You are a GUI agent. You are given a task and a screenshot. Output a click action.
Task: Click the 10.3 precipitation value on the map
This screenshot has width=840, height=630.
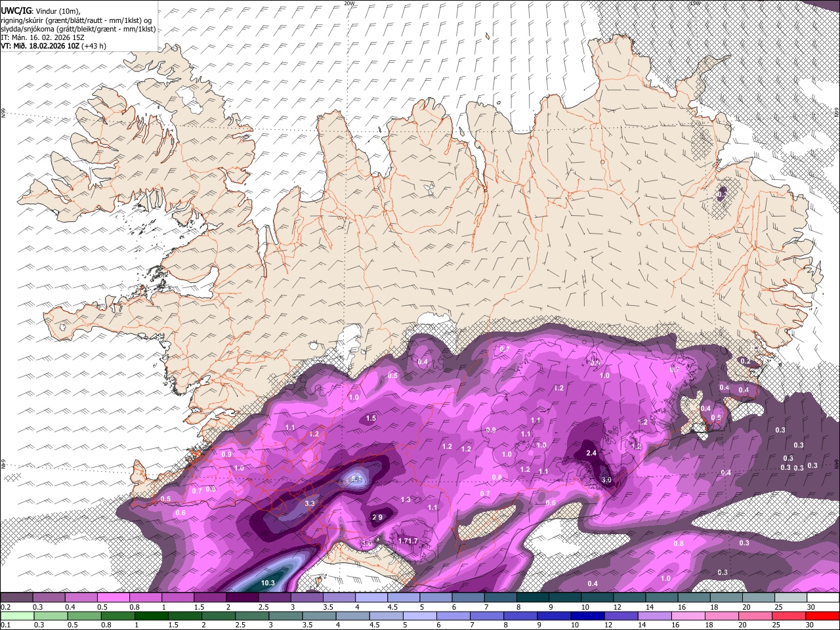(268, 583)
